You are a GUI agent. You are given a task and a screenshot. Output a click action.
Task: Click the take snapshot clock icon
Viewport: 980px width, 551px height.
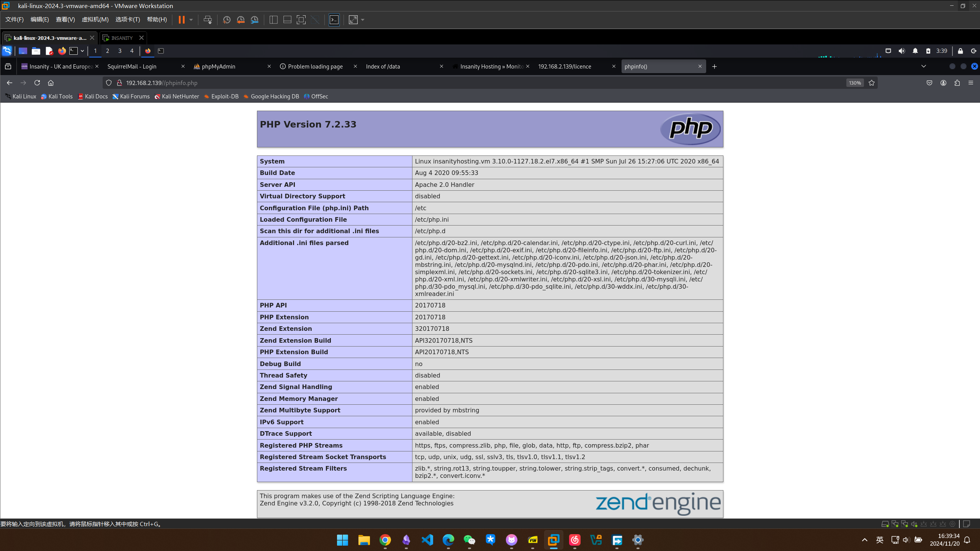(x=226, y=20)
